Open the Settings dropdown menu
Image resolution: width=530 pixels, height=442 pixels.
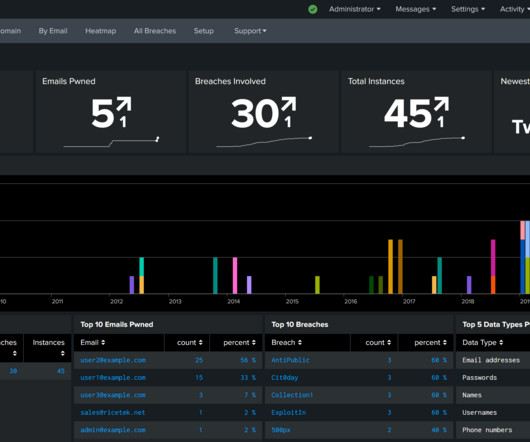(468, 9)
